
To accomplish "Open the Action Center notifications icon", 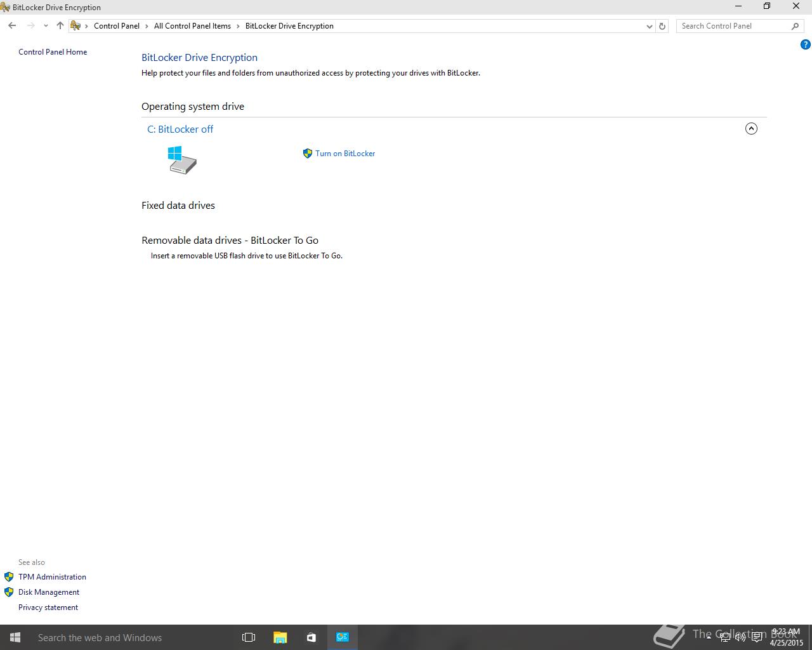I will click(756, 637).
